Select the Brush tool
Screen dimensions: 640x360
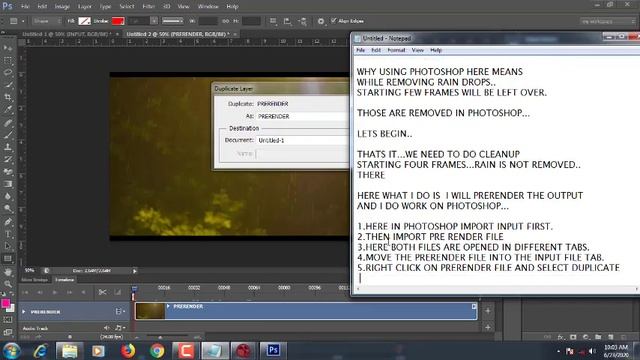[7, 135]
